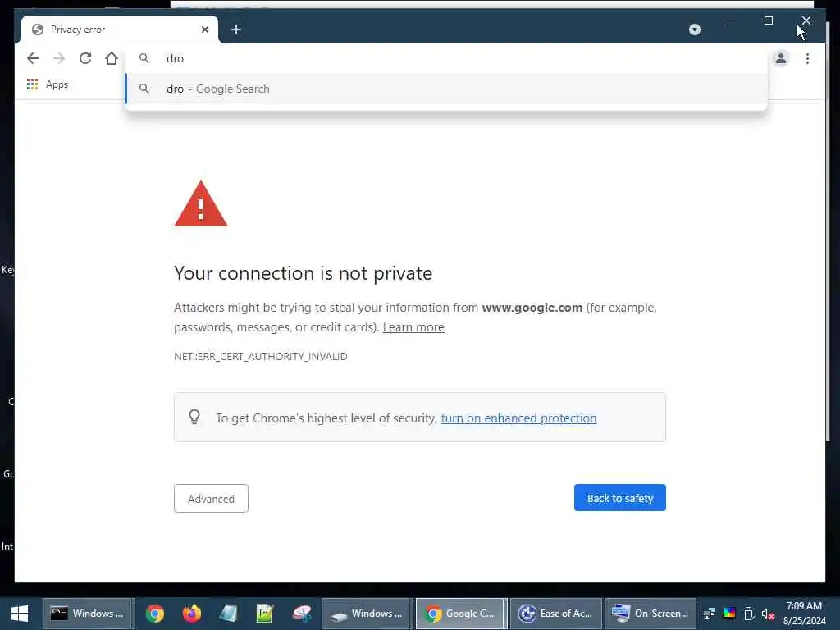Switch to the Windows drive taskbar window
The height and width of the screenshot is (630, 840).
tap(367, 614)
